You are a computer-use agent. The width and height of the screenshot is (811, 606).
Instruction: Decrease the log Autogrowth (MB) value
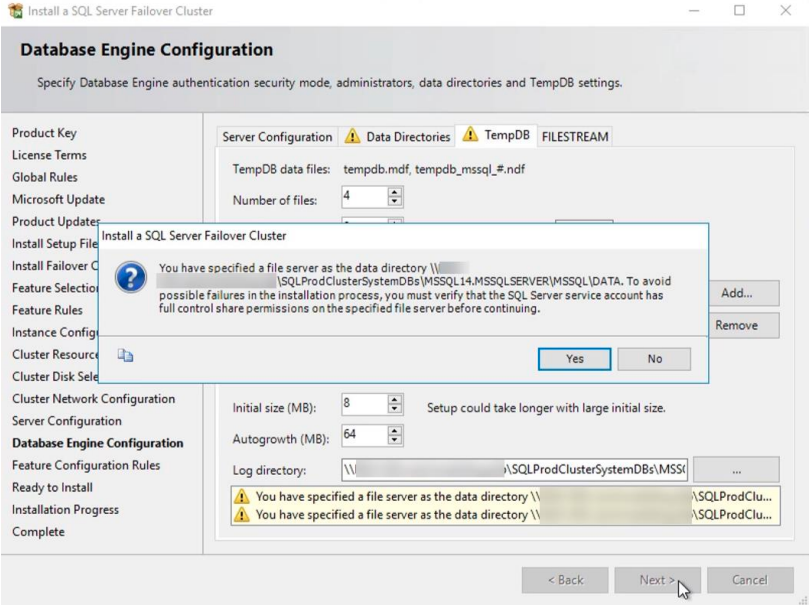[x=395, y=440]
